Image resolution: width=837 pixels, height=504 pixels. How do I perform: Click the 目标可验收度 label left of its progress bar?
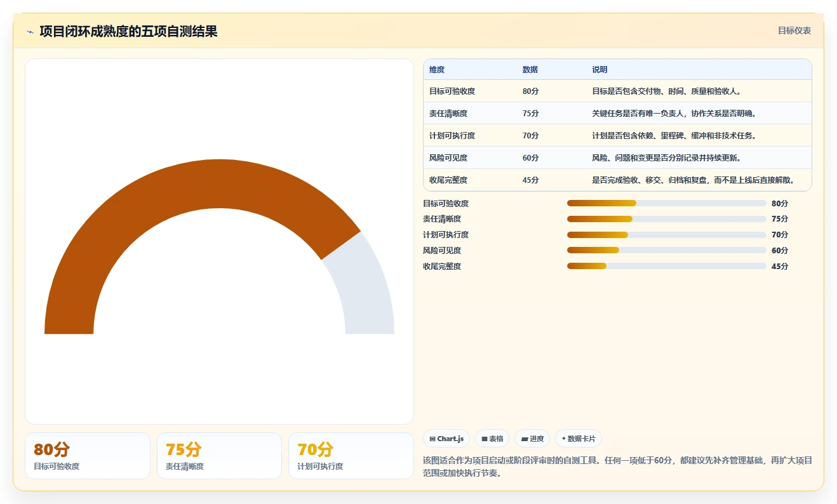point(446,204)
